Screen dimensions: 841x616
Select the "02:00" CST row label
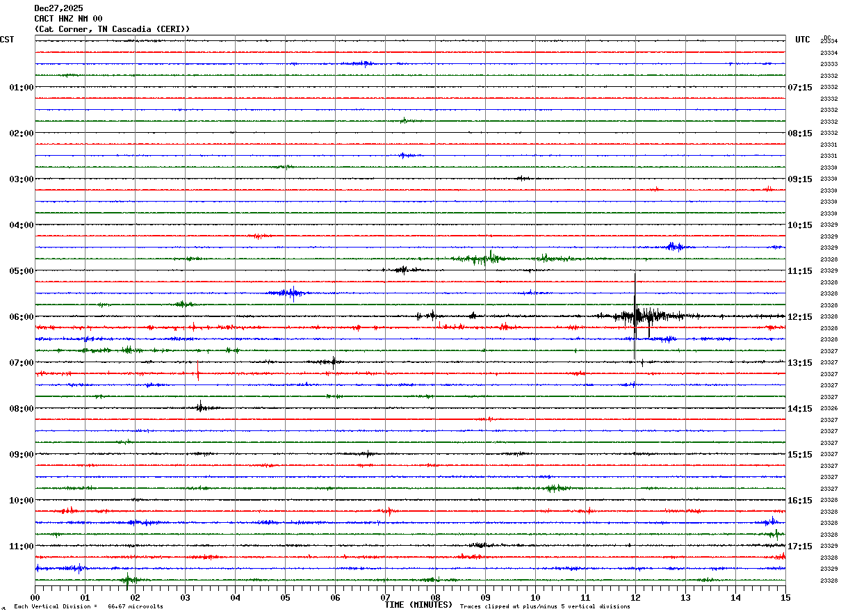[22, 133]
